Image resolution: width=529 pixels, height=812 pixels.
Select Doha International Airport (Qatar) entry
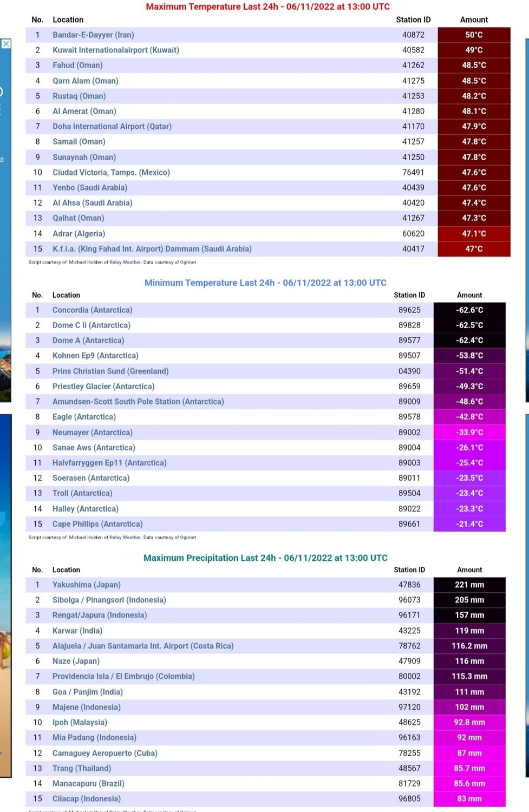coord(112,127)
